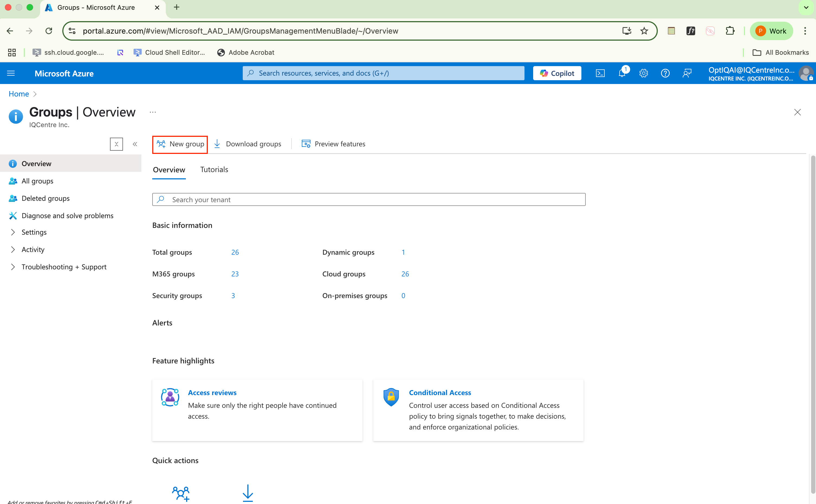This screenshot has width=816, height=504.
Task: Click the download quick action icon
Action: click(248, 493)
